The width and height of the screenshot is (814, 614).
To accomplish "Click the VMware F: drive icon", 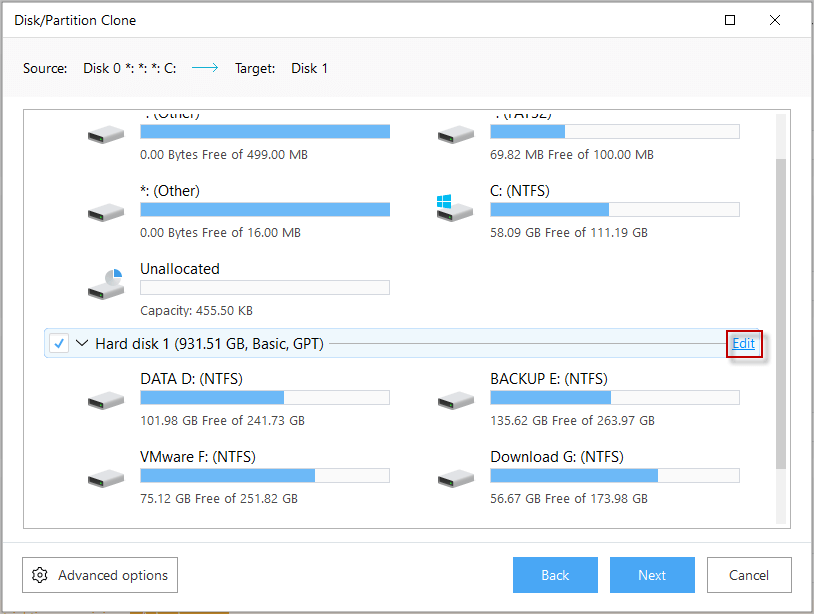I will pyautogui.click(x=105, y=476).
